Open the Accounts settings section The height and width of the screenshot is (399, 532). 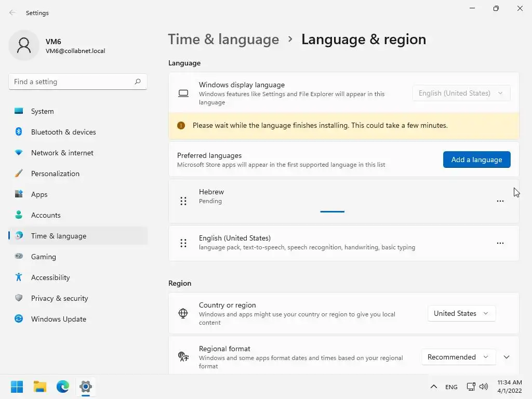[x=46, y=215]
